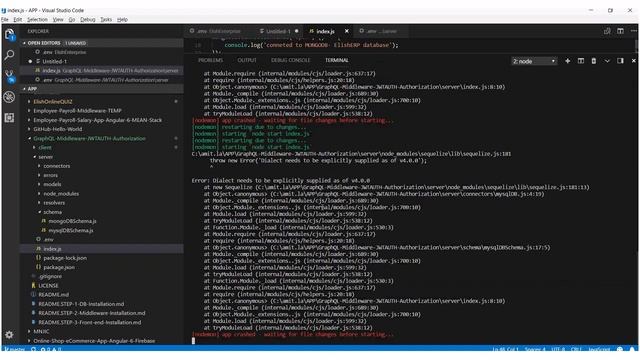The height and width of the screenshot is (360, 640).
Task: Collapse the server folder
Action: click(45, 157)
